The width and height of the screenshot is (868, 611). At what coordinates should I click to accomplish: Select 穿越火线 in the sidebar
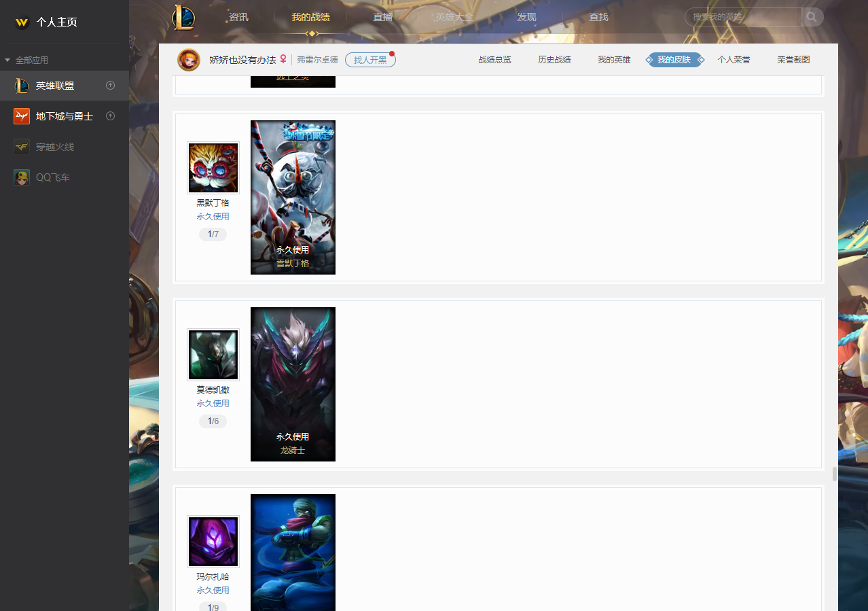pyautogui.click(x=65, y=147)
